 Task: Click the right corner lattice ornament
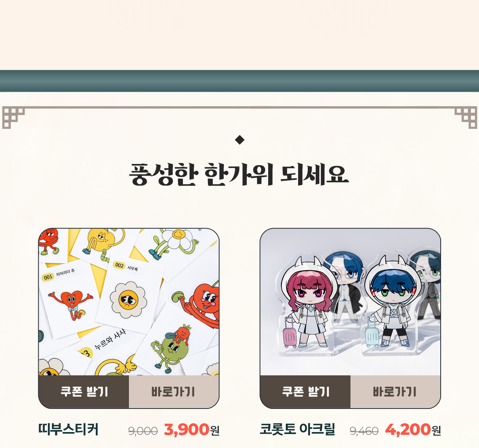pos(466,117)
